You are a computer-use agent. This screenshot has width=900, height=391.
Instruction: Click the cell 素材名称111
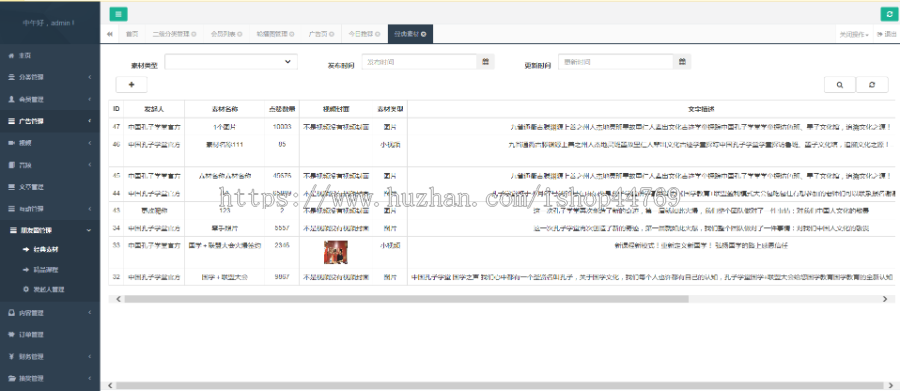coord(225,145)
